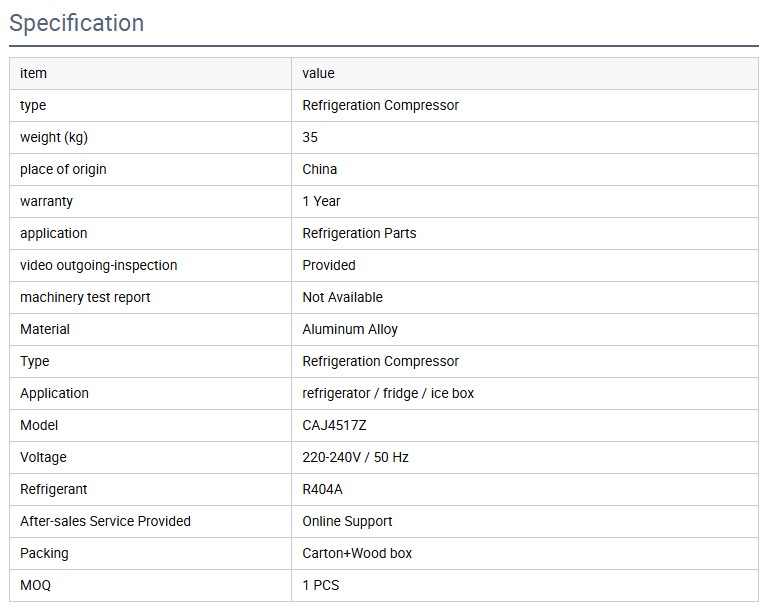Click the Aluminum Alloy material value

(350, 329)
